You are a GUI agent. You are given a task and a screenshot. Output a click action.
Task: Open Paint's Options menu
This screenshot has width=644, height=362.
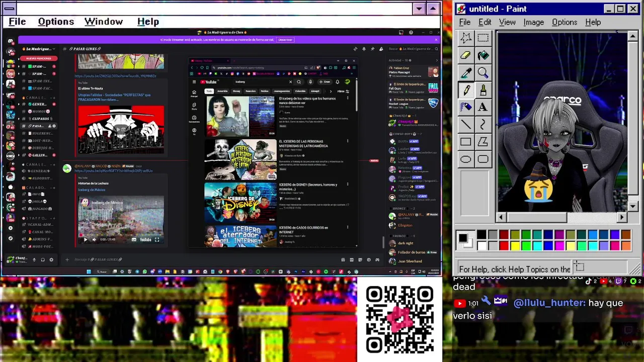[565, 22]
